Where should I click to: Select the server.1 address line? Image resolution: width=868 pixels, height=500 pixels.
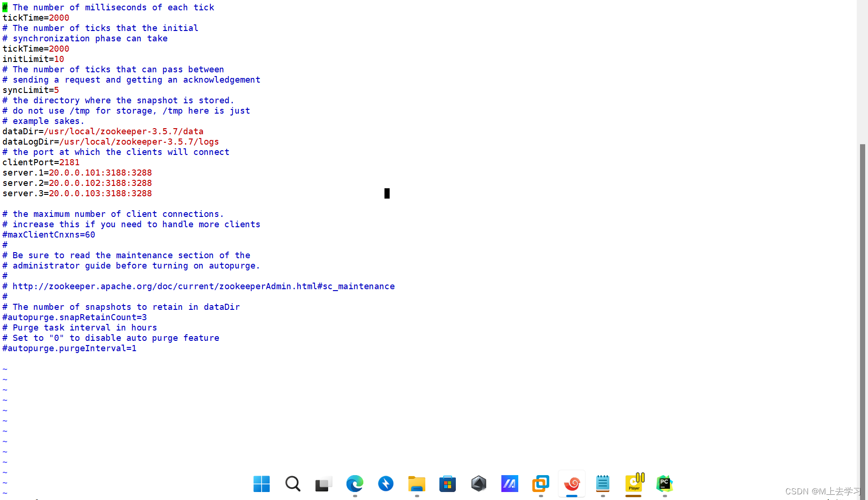pos(77,173)
